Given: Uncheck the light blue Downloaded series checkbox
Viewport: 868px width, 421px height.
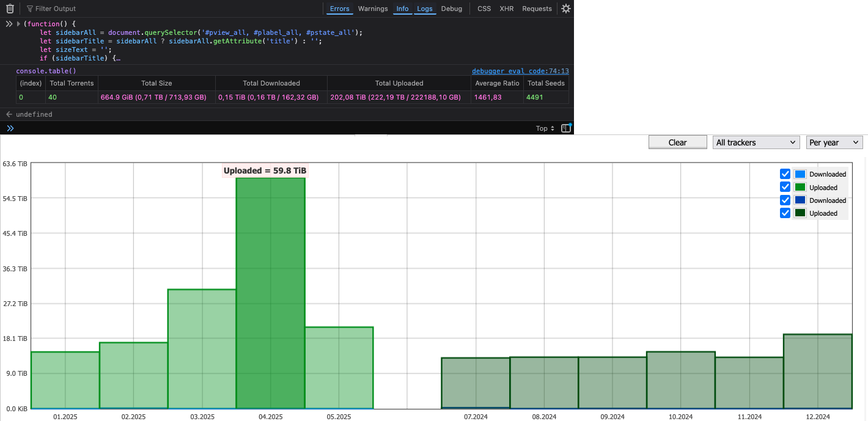Looking at the screenshot, I should tap(785, 174).
